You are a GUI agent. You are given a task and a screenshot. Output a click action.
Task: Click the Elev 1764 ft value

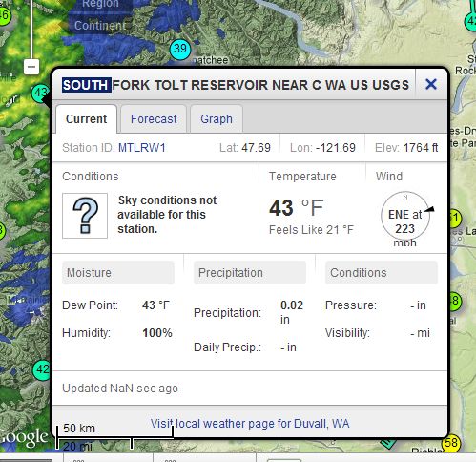421,148
